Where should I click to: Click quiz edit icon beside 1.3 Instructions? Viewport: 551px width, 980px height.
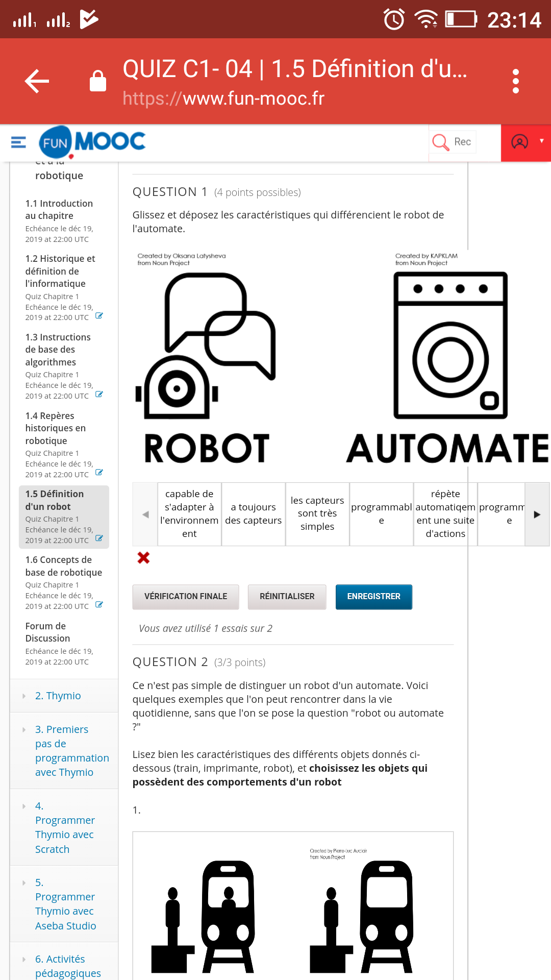pos(99,395)
